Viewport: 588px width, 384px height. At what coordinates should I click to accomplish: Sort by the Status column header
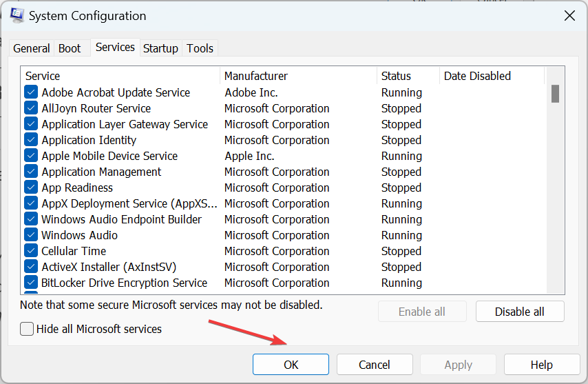click(408, 76)
